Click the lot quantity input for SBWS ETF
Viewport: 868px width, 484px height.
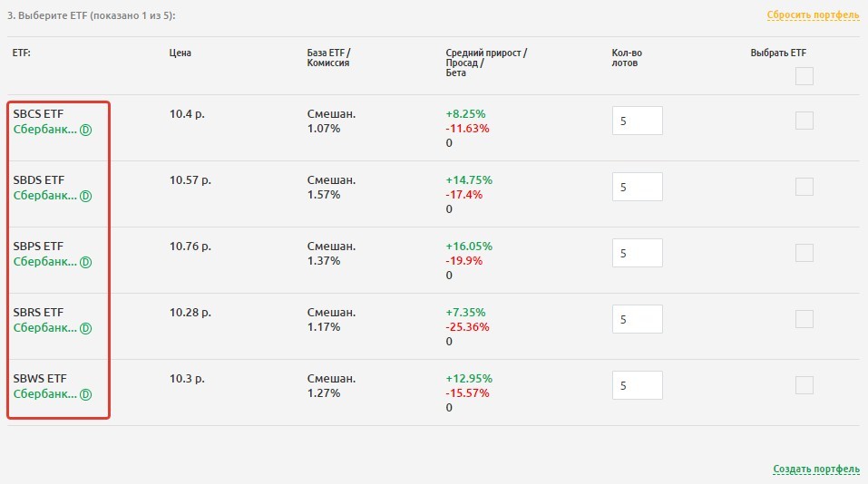pos(637,385)
